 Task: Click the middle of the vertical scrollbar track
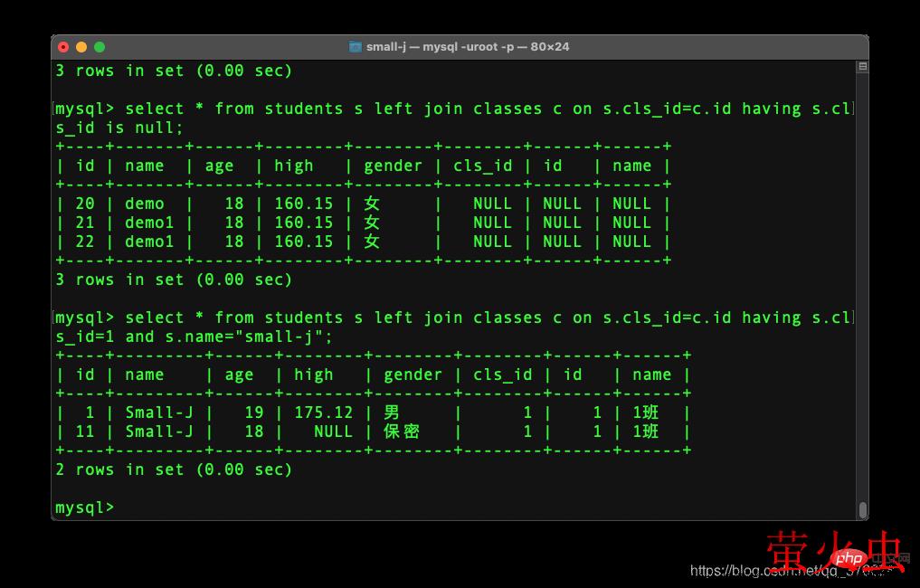pos(862,289)
